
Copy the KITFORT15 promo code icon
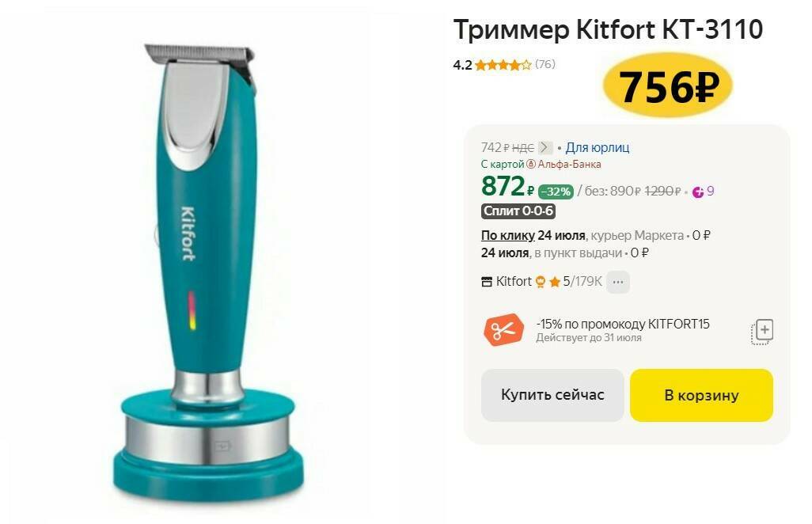[x=762, y=332]
